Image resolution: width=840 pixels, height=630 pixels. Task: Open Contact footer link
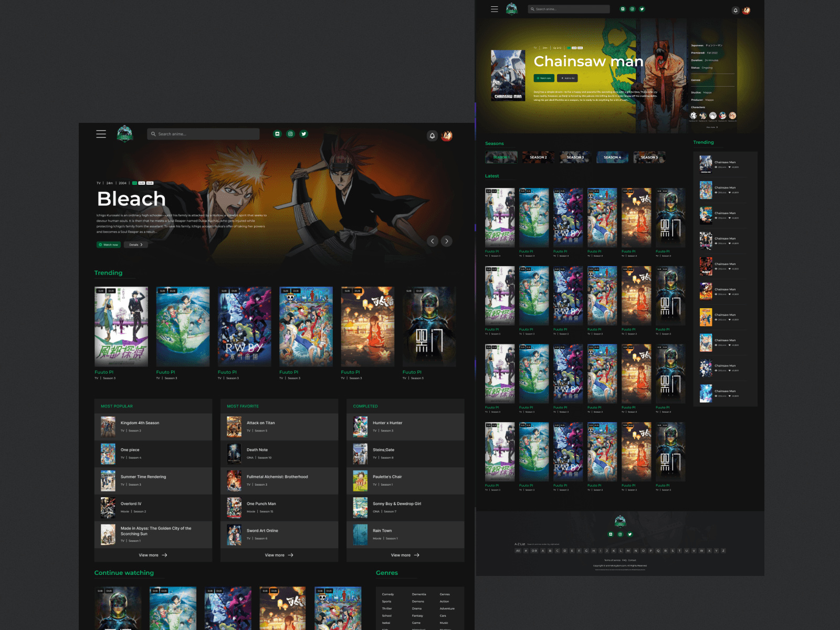(632, 560)
